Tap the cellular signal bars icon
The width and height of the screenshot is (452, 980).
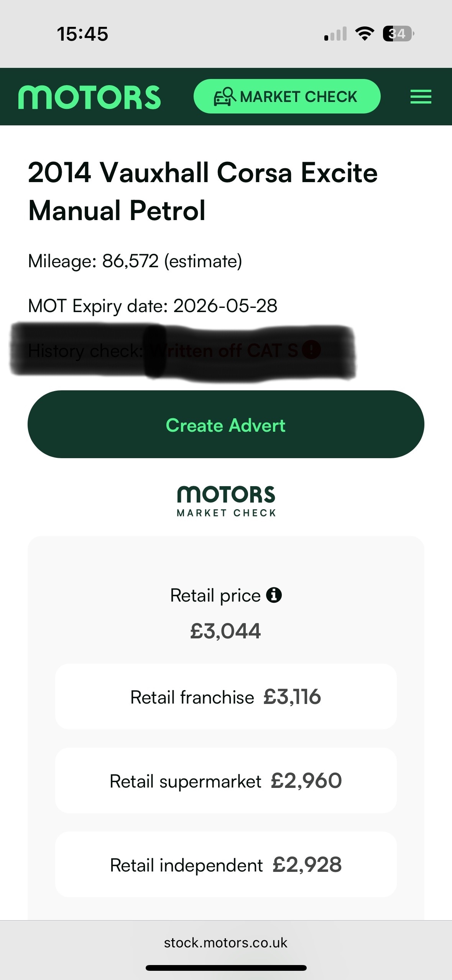coord(335,34)
